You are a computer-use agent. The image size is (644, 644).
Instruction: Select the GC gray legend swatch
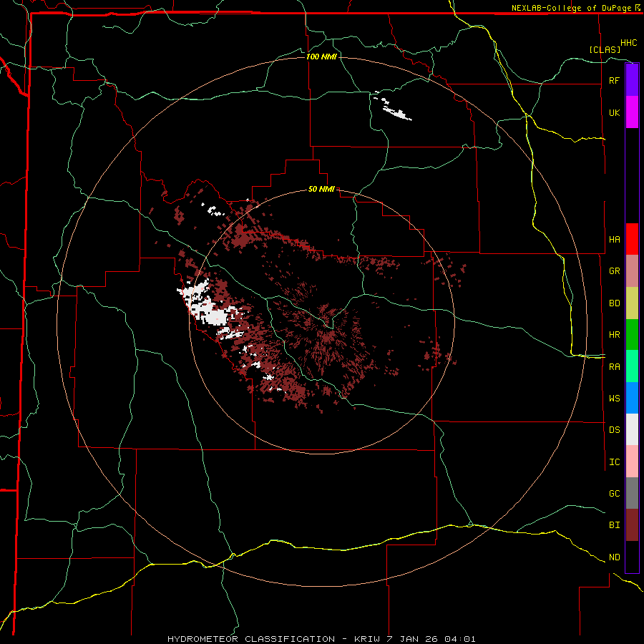point(632,493)
